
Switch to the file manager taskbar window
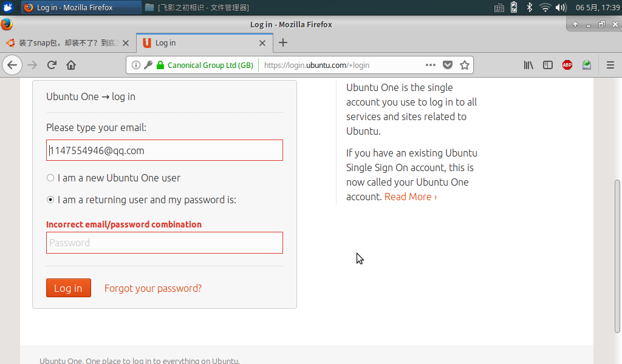(x=197, y=7)
